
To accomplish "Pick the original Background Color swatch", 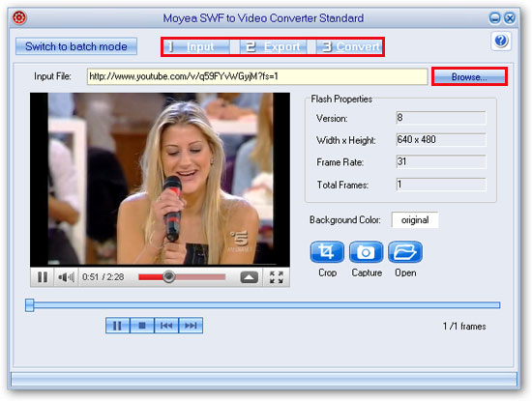I will [x=415, y=220].
